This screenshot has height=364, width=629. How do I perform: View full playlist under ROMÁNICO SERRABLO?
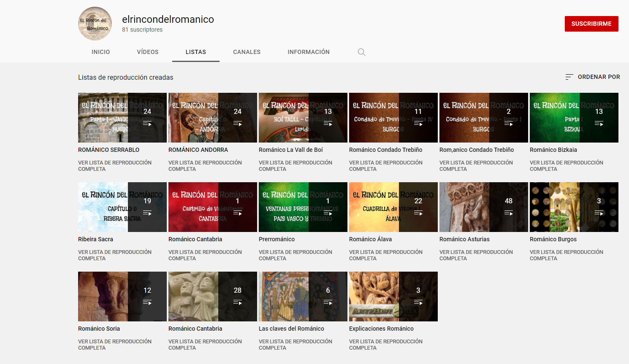(x=115, y=166)
